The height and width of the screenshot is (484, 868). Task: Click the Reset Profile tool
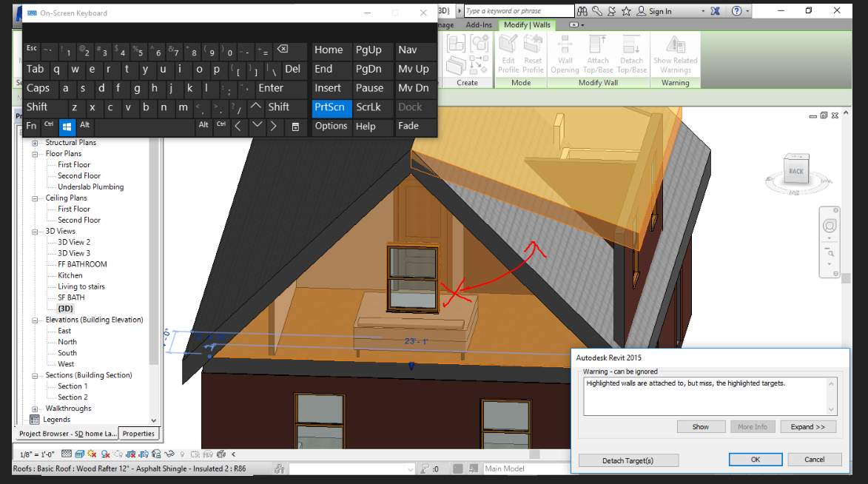(x=533, y=54)
